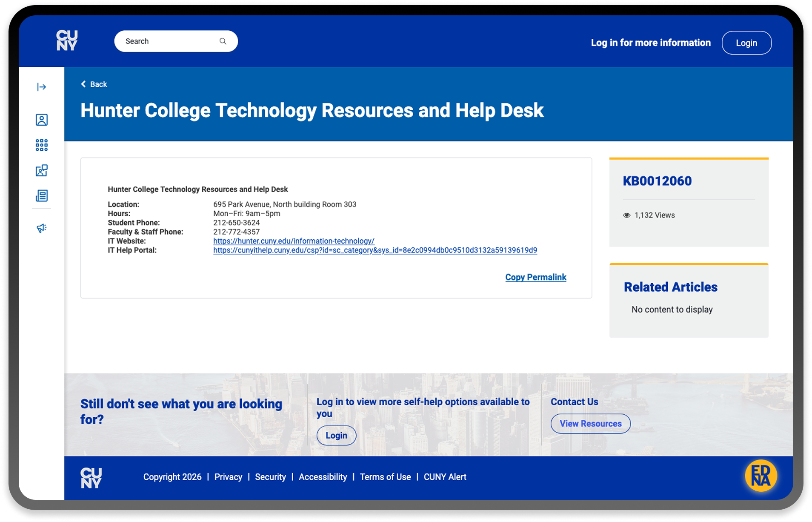The width and height of the screenshot is (812, 522).
Task: Open the grid apps icon in the sidebar
Action: 41,145
